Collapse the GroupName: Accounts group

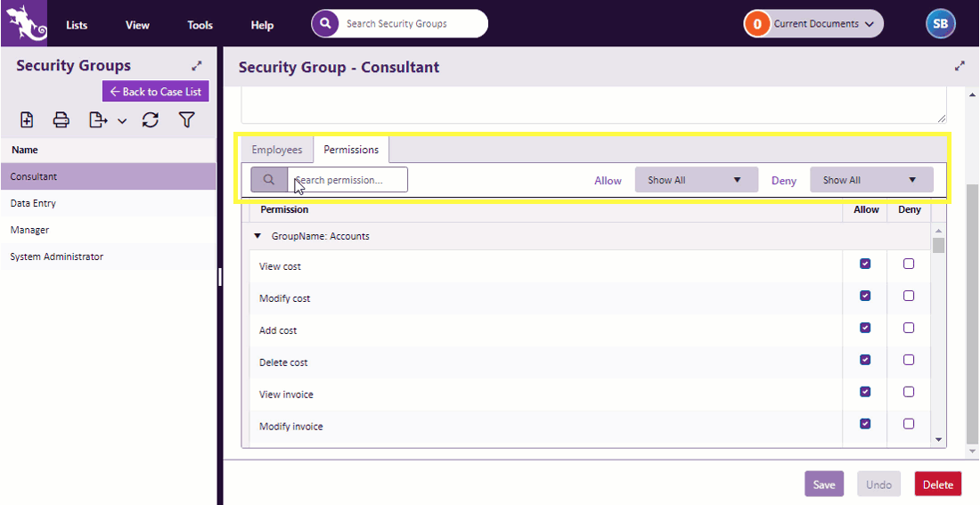[258, 237]
